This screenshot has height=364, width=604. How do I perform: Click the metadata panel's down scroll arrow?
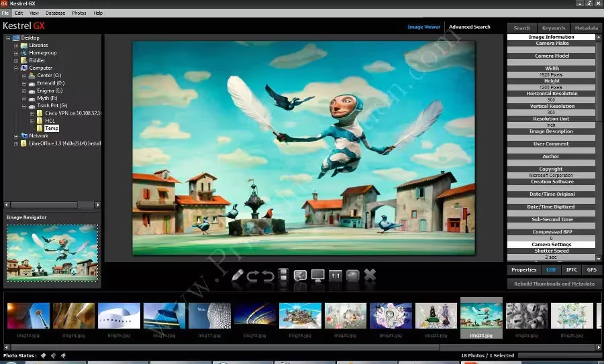599,259
